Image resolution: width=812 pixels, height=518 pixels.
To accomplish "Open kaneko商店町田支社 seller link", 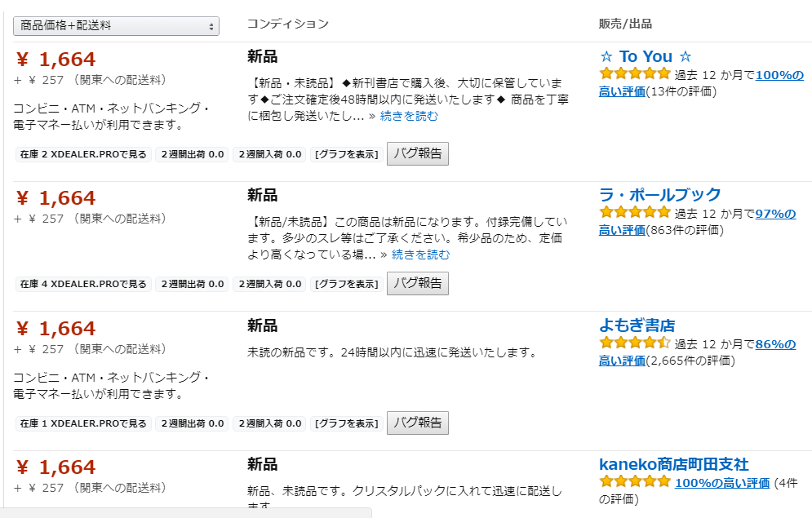I will [x=673, y=464].
